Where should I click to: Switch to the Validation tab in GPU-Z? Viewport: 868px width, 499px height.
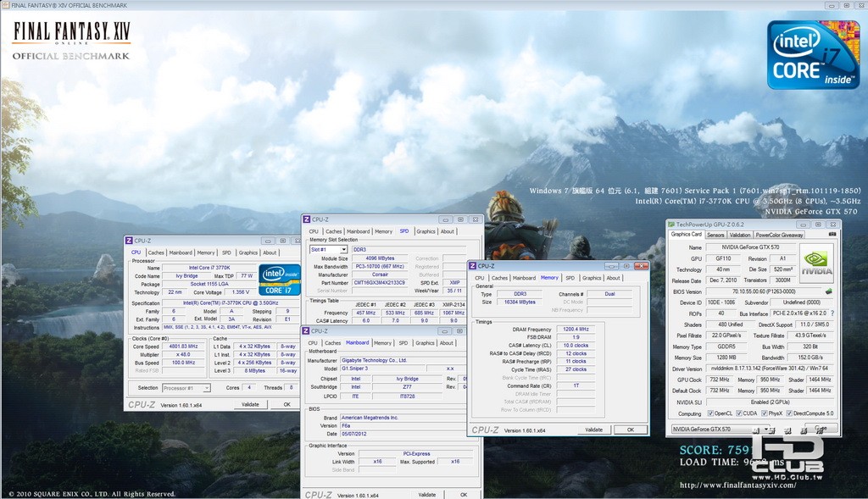(x=739, y=235)
